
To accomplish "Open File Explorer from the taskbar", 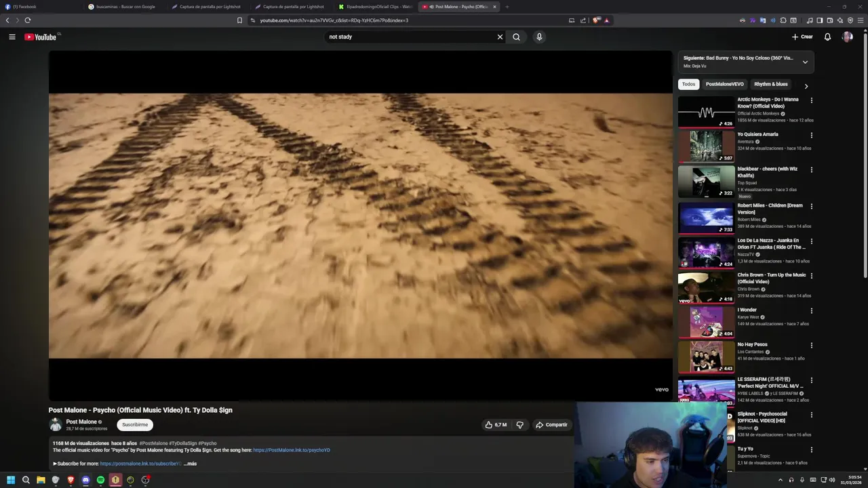I will pyautogui.click(x=41, y=480).
